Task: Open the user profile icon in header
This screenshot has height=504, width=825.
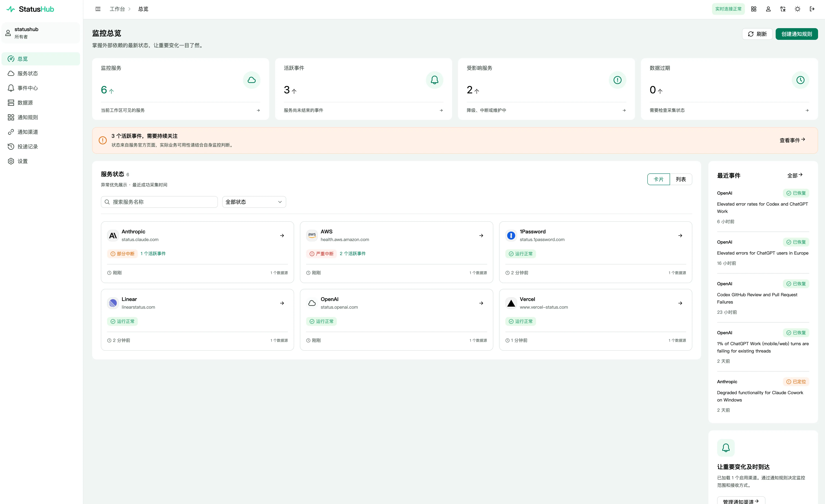Action: [768, 9]
